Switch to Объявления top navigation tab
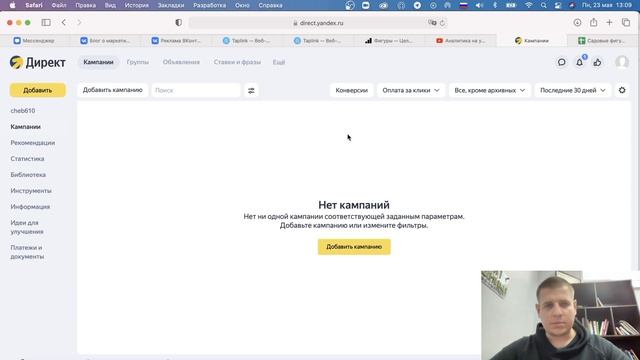640x360 pixels. pos(181,62)
